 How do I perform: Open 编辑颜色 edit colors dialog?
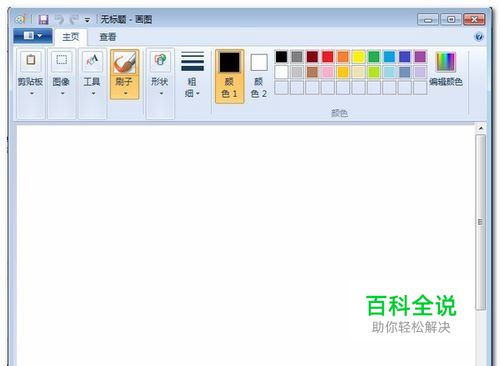pos(446,69)
